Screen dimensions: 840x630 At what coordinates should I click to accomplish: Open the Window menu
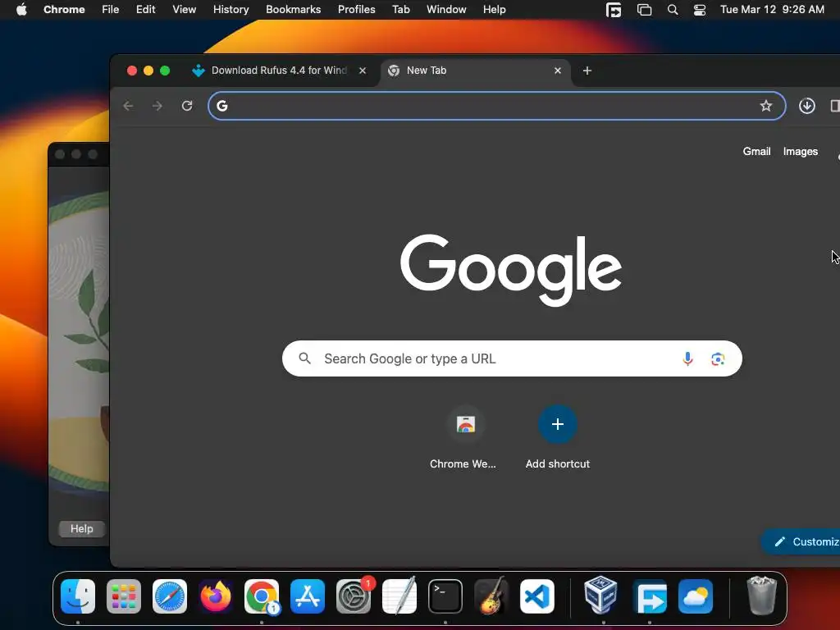click(x=446, y=10)
